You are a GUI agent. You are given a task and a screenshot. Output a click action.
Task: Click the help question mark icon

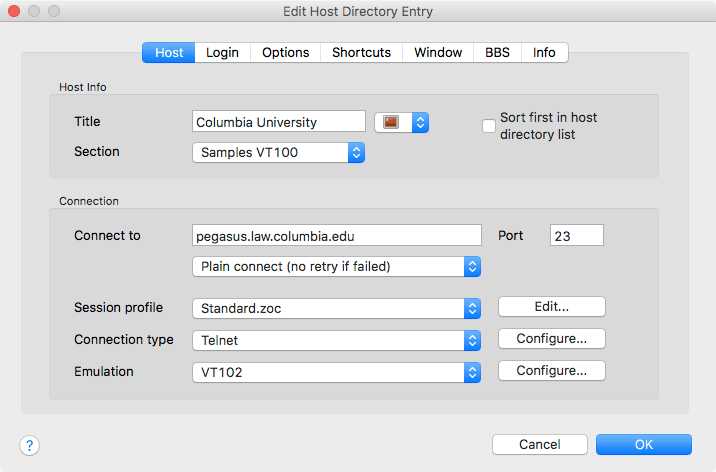(x=29, y=444)
